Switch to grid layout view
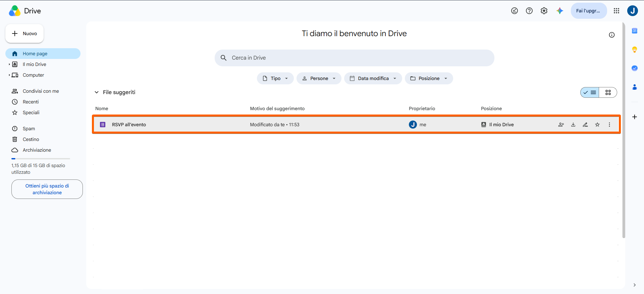Viewport: 644px width, 294px height. 608,92
